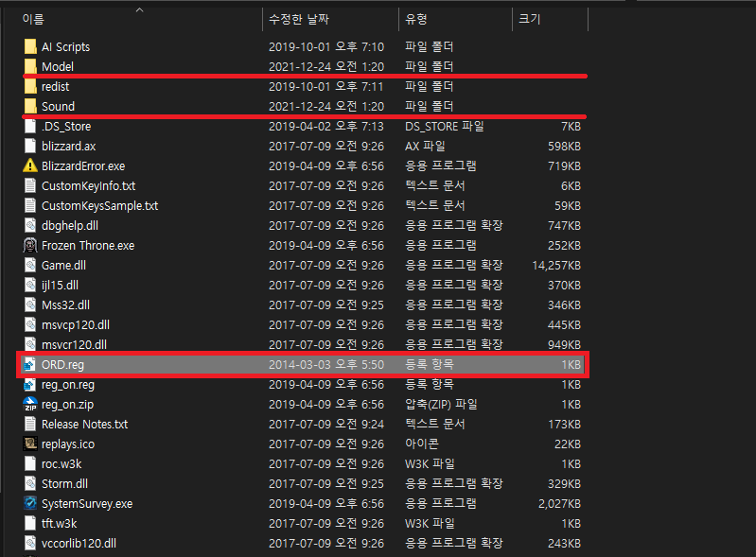This screenshot has width=756, height=557.
Task: Sort by the 크기 column header
Action: point(530,19)
